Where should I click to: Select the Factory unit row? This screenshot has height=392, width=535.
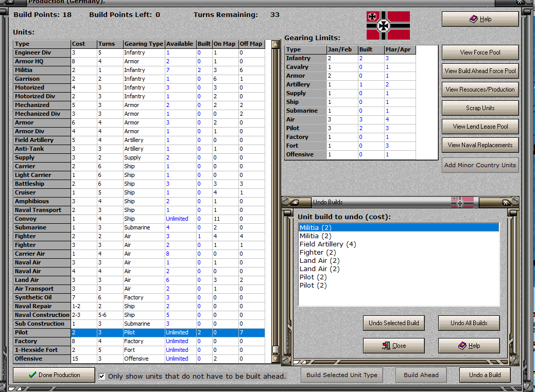(x=139, y=341)
